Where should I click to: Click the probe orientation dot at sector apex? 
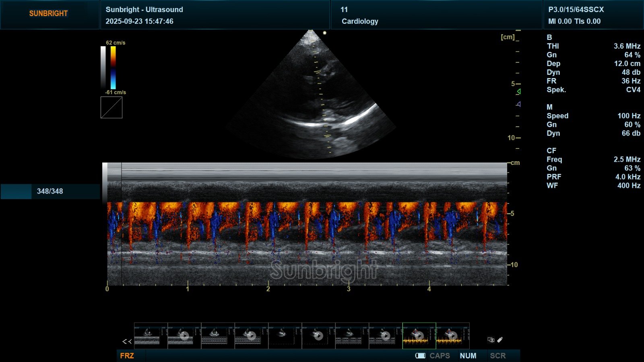325,33
